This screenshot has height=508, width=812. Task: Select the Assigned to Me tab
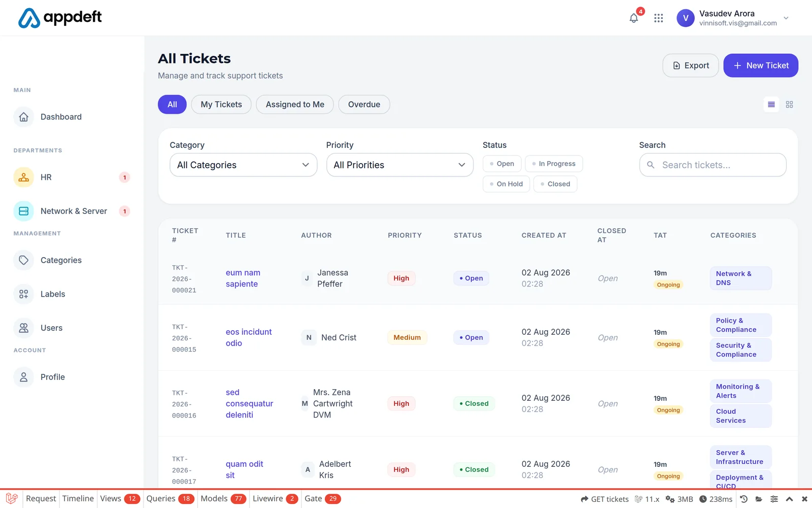295,105
